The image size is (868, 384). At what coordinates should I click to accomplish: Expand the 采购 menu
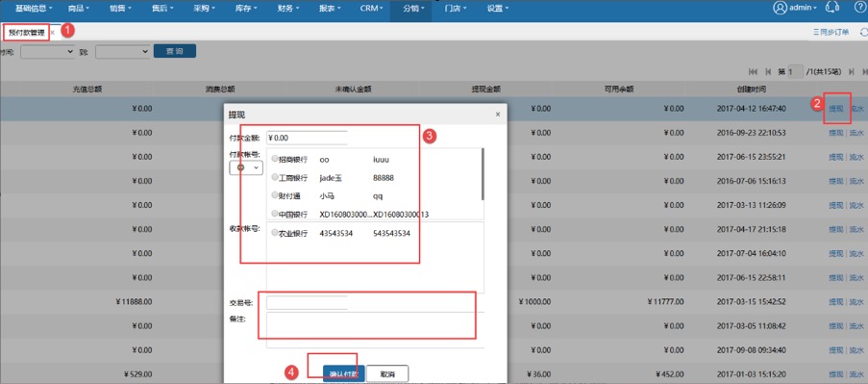pyautogui.click(x=205, y=9)
